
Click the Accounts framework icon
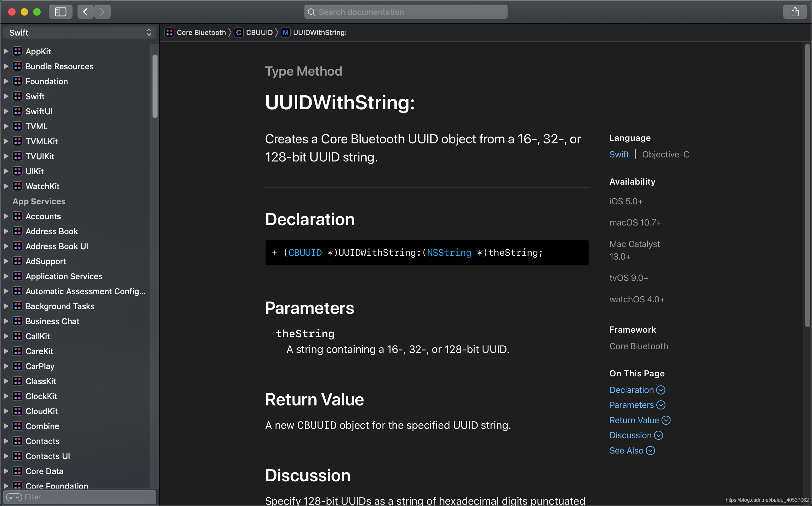(18, 216)
